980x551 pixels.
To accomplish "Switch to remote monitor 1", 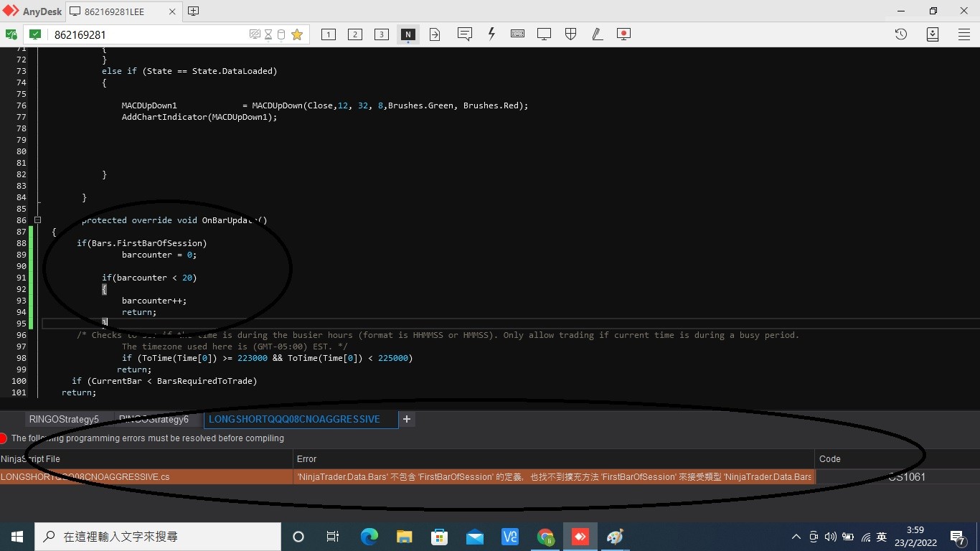I will [329, 34].
